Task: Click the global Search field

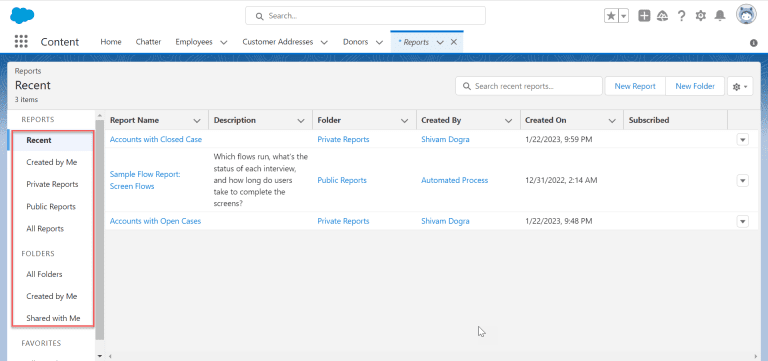Action: point(365,16)
